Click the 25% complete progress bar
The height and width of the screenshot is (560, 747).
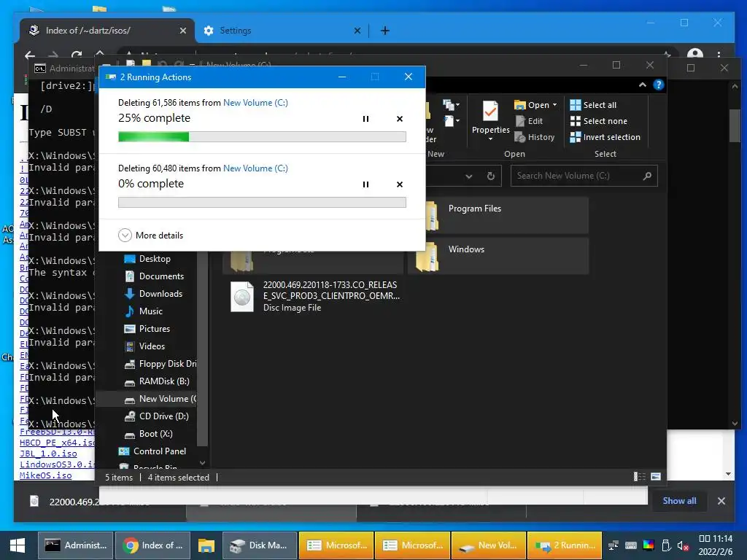coord(262,137)
